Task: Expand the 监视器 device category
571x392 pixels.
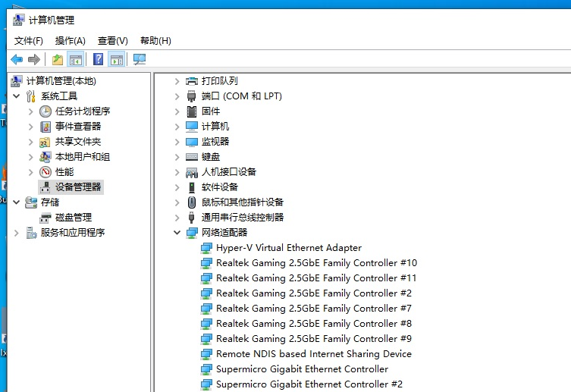Action: point(177,142)
